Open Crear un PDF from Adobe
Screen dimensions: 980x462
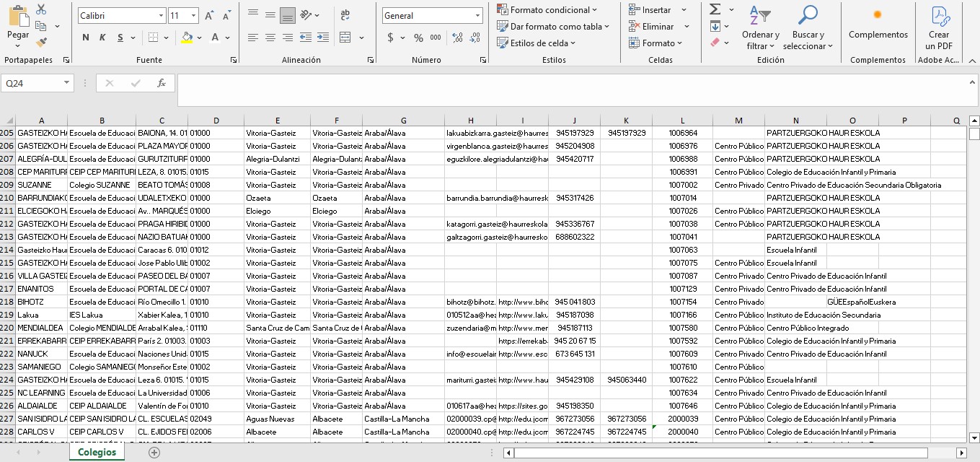coord(939,27)
